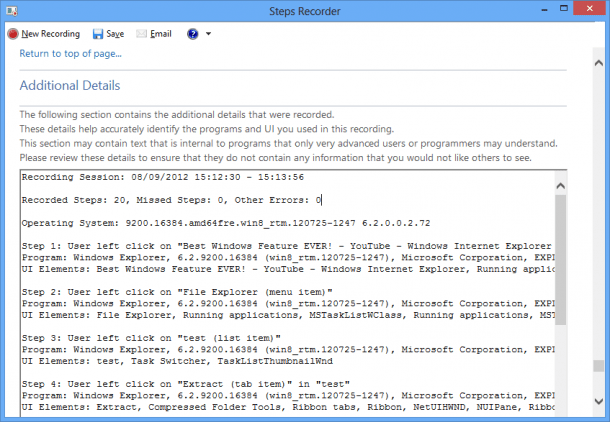Click the Save button label

click(115, 34)
